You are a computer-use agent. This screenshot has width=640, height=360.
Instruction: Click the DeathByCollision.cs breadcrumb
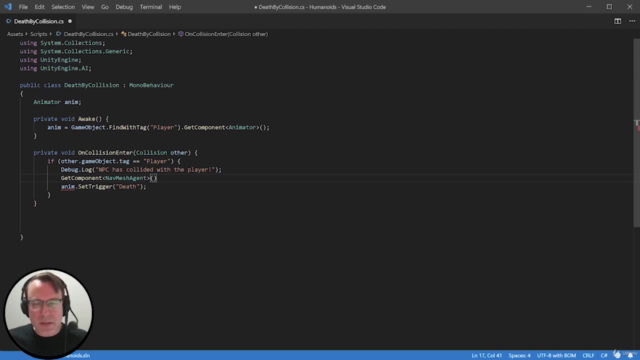pos(89,34)
